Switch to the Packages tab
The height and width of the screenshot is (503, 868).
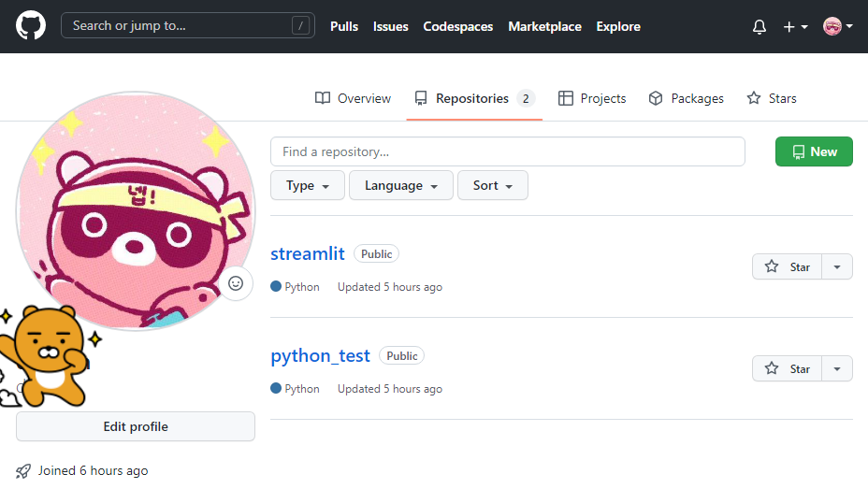(x=686, y=98)
